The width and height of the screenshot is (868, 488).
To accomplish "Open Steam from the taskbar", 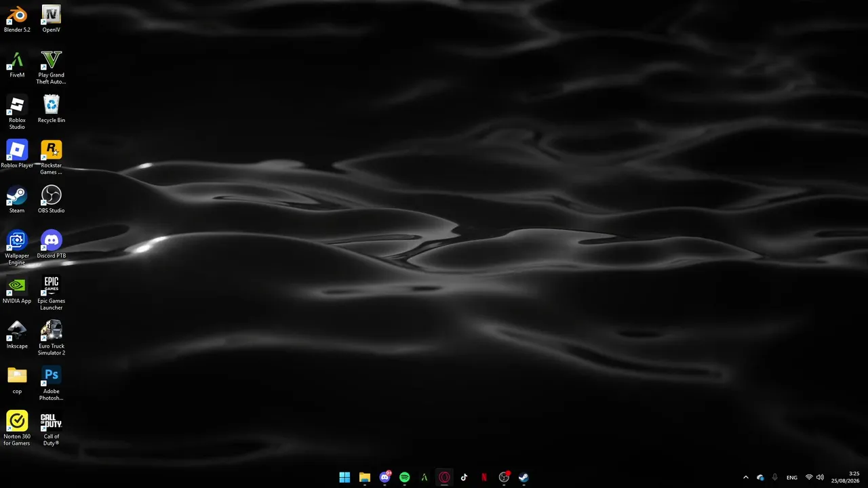I will tap(524, 477).
